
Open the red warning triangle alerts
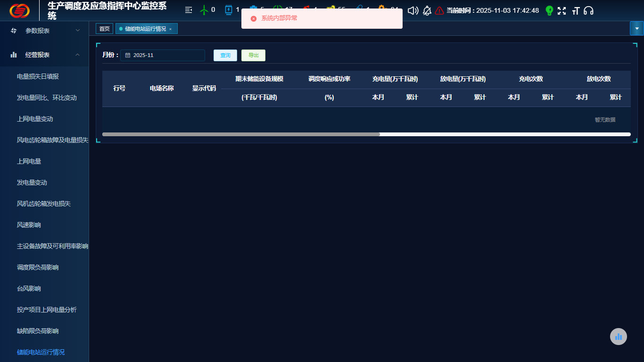tap(439, 10)
